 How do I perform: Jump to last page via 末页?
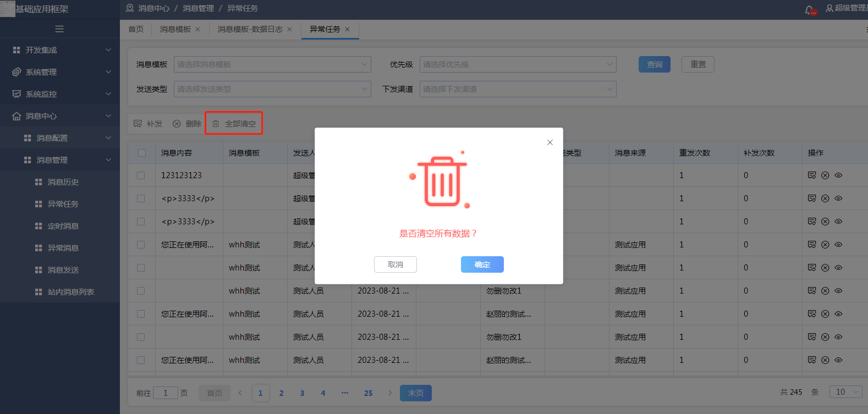coord(416,393)
